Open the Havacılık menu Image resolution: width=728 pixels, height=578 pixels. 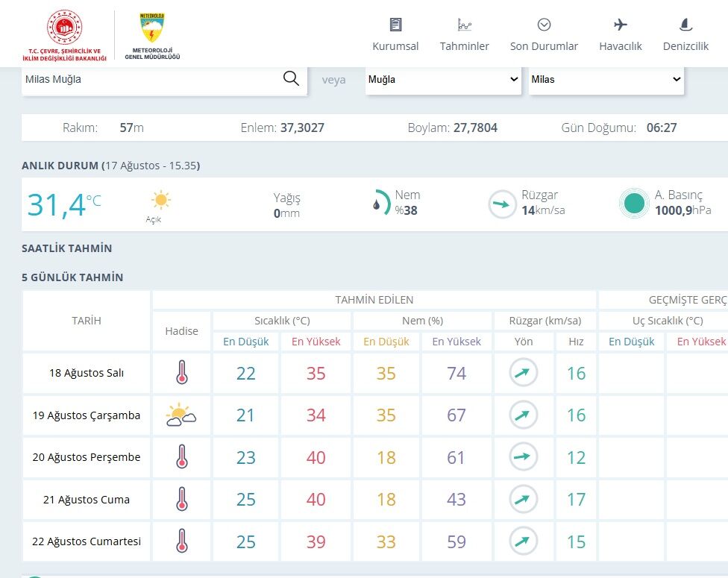pos(621,35)
